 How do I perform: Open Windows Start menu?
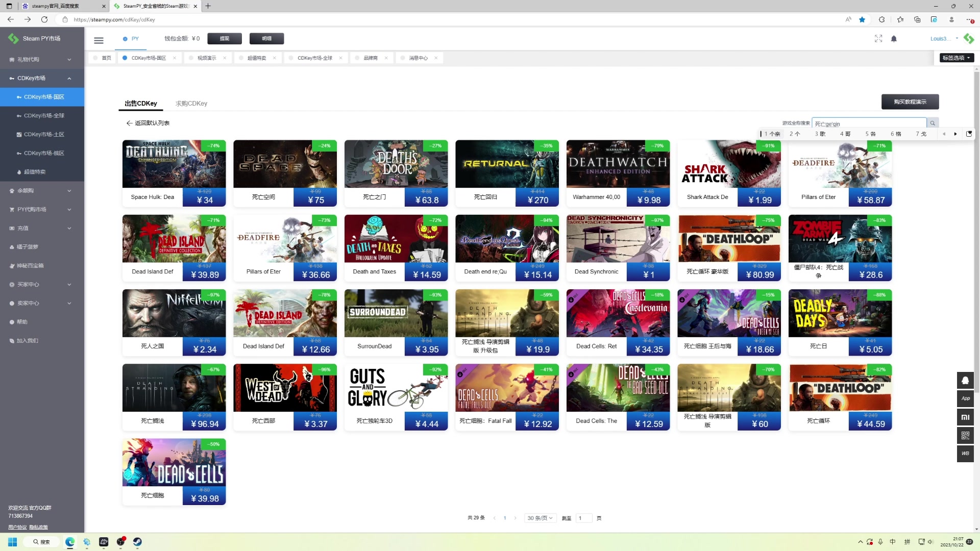[13, 542]
